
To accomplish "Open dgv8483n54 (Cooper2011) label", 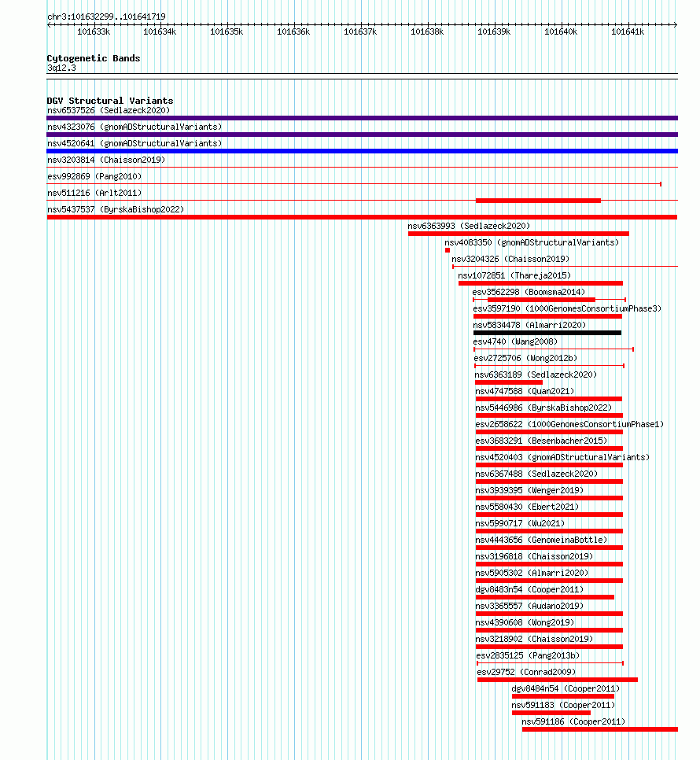I will pos(529,588).
